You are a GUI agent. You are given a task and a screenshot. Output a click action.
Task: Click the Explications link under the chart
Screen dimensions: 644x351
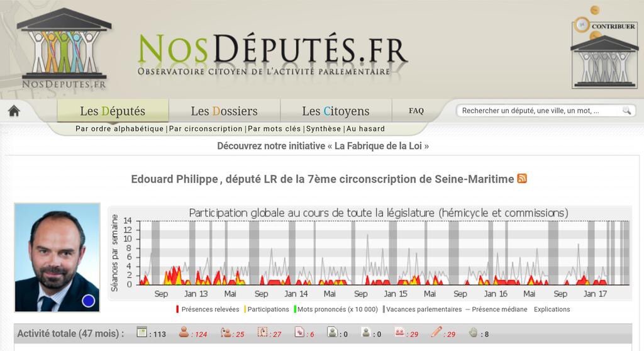pos(552,309)
